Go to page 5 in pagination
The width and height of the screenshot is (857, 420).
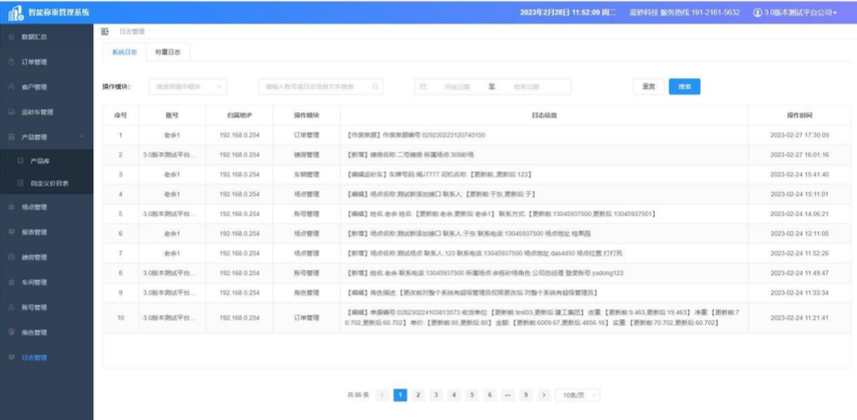point(472,395)
